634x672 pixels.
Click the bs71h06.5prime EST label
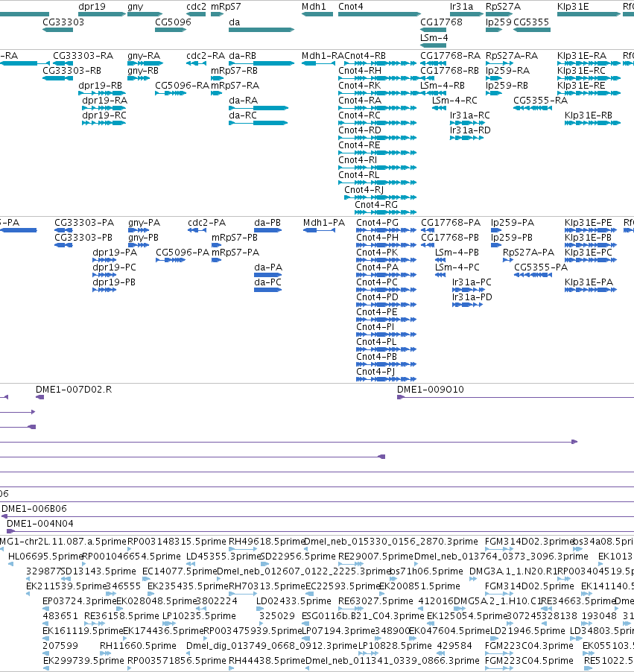click(427, 571)
